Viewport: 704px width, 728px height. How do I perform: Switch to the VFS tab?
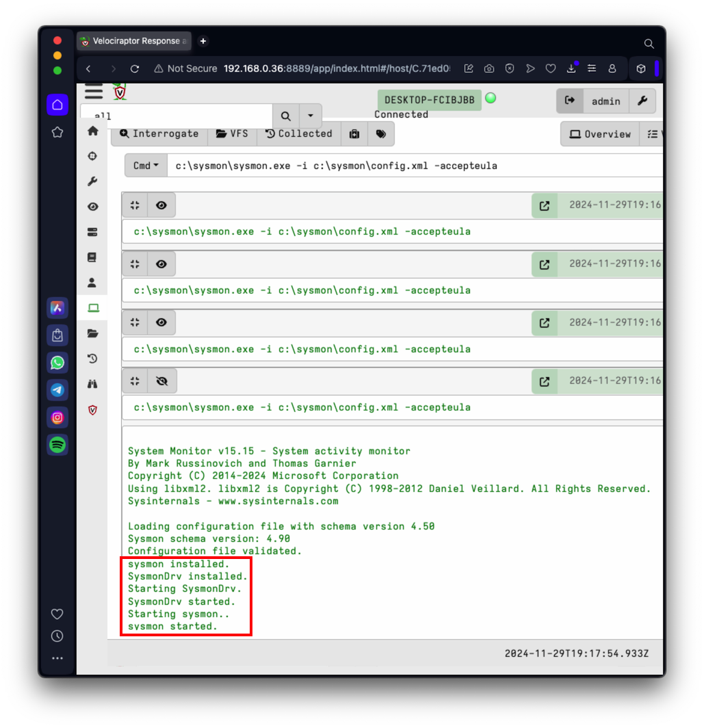tap(232, 133)
